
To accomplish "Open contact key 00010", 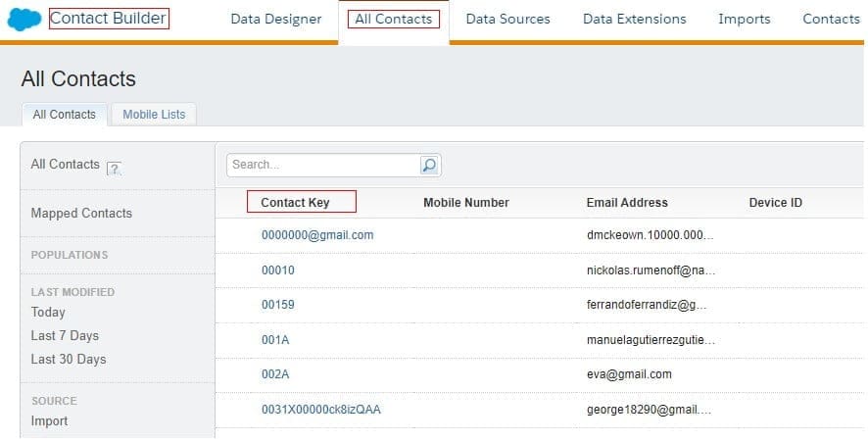I will 278,270.
